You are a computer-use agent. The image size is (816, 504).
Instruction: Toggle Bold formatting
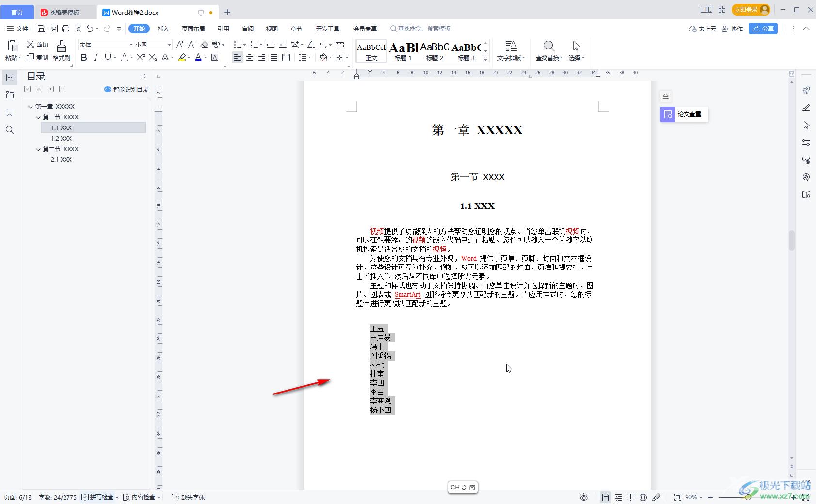(84, 57)
